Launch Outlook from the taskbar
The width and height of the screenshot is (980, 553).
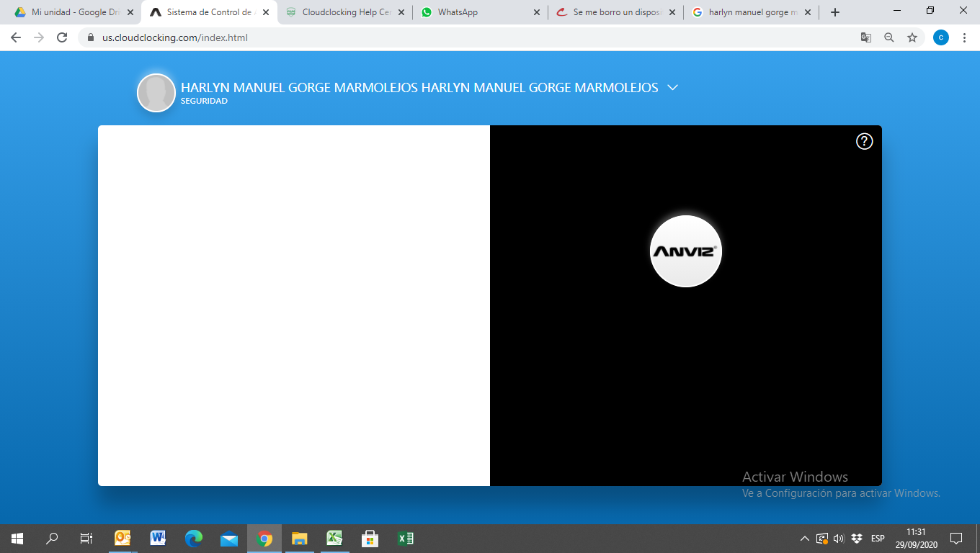click(x=122, y=538)
